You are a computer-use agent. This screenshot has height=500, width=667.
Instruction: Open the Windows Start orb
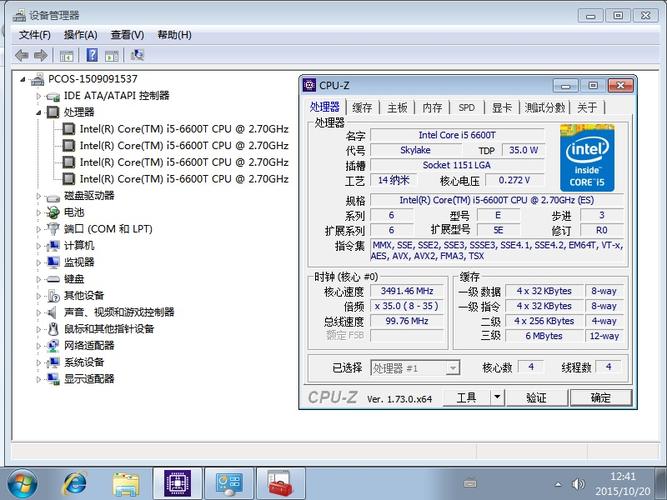(x=21, y=484)
